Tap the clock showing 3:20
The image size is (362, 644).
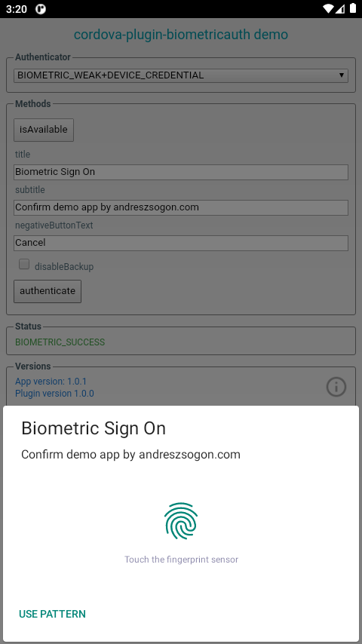17,9
